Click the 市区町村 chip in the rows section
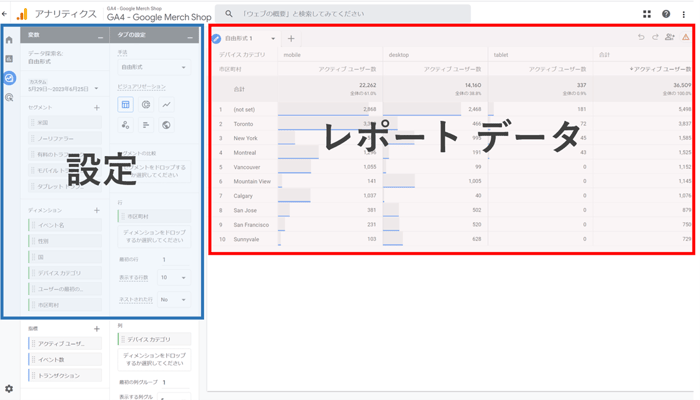The width and height of the screenshot is (700, 400). [154, 217]
